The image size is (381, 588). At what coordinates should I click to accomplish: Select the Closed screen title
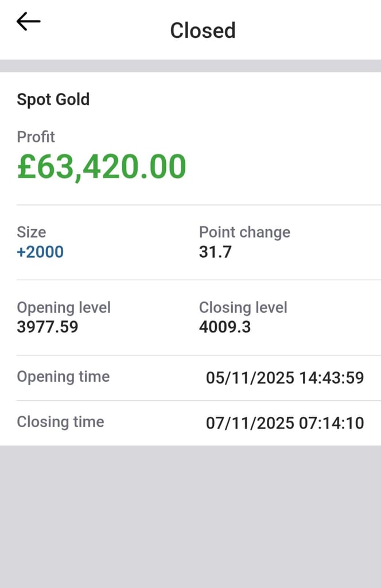[203, 30]
